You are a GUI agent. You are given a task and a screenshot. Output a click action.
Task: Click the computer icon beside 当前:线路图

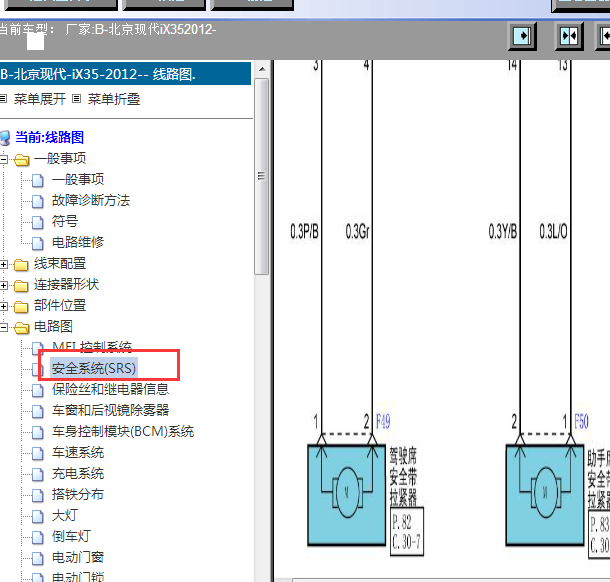pyautogui.click(x=5, y=138)
